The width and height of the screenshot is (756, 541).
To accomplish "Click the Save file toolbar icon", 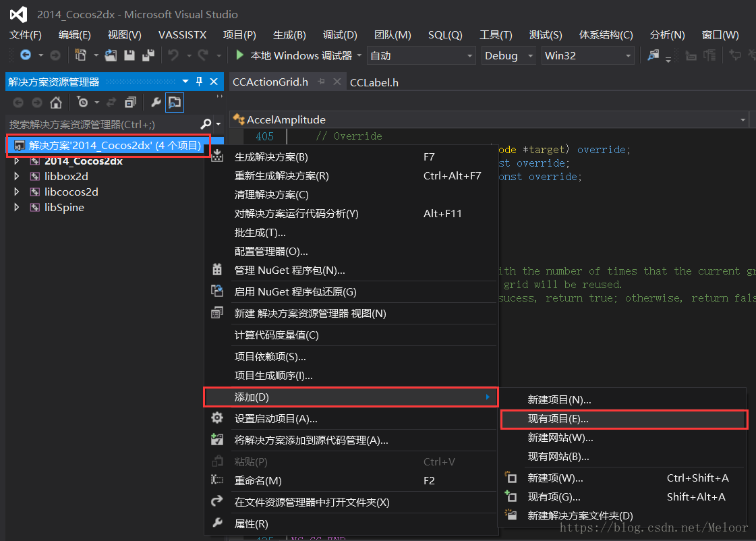I will [129, 55].
